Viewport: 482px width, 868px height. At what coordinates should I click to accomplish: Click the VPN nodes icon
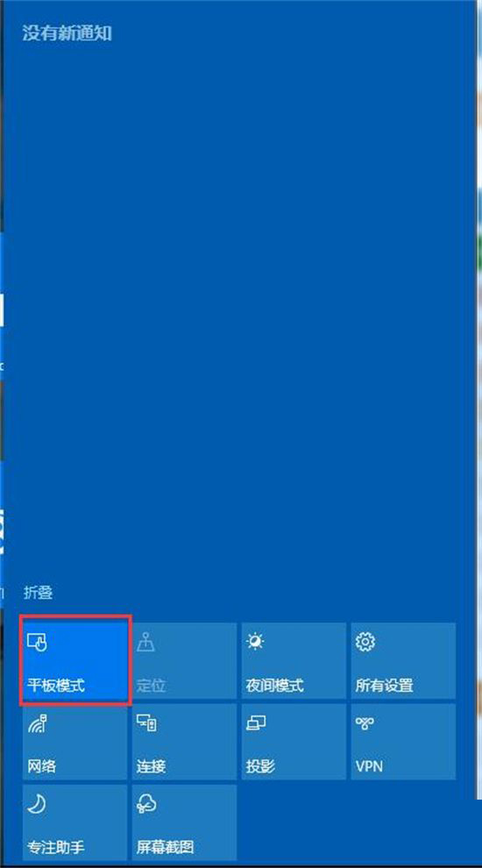tap(365, 723)
